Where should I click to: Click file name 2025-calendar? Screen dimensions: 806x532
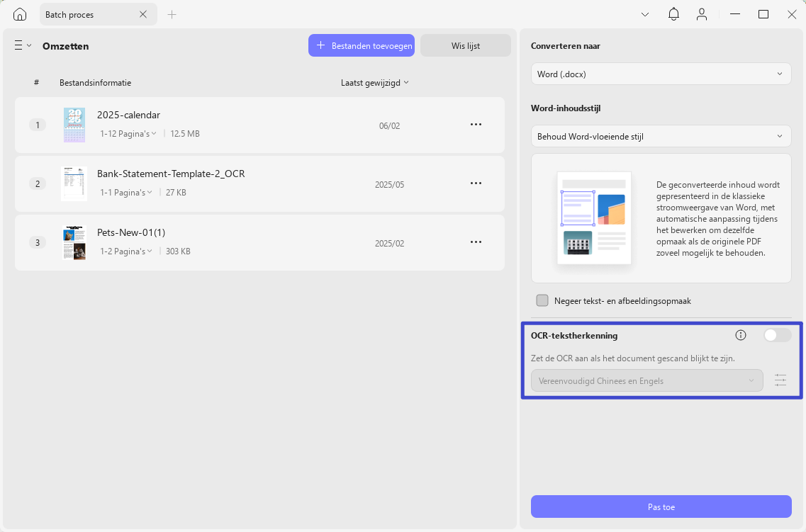click(x=128, y=115)
